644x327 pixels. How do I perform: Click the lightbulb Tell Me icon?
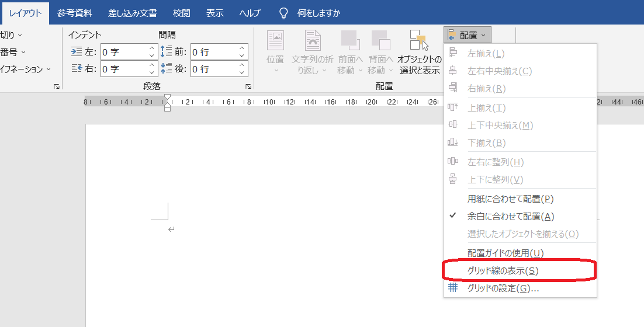(x=284, y=13)
